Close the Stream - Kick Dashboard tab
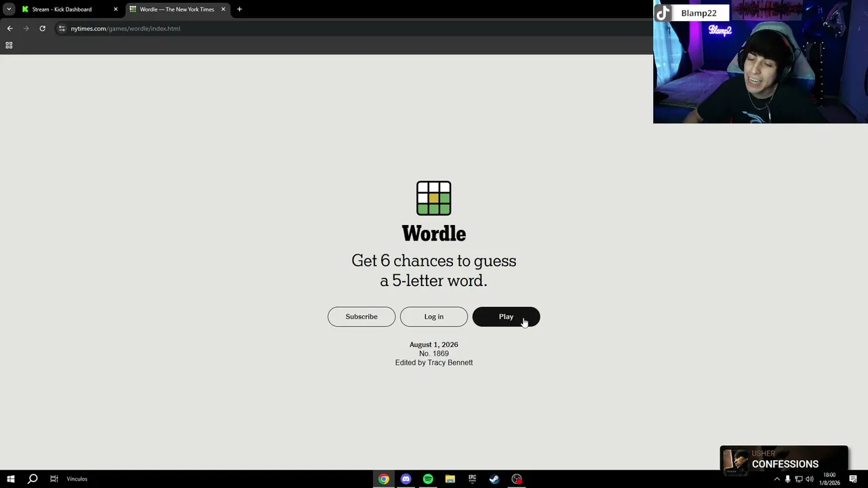This screenshot has width=868, height=488. (115, 9)
